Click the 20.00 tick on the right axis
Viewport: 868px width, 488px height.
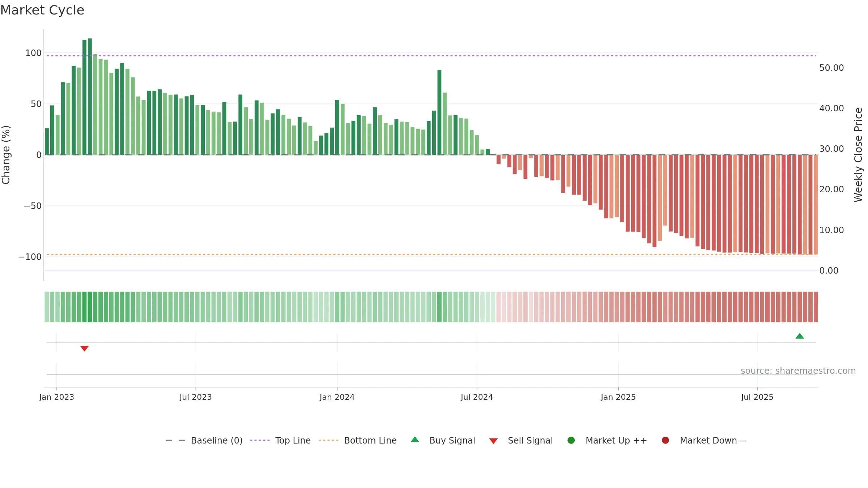coord(831,189)
